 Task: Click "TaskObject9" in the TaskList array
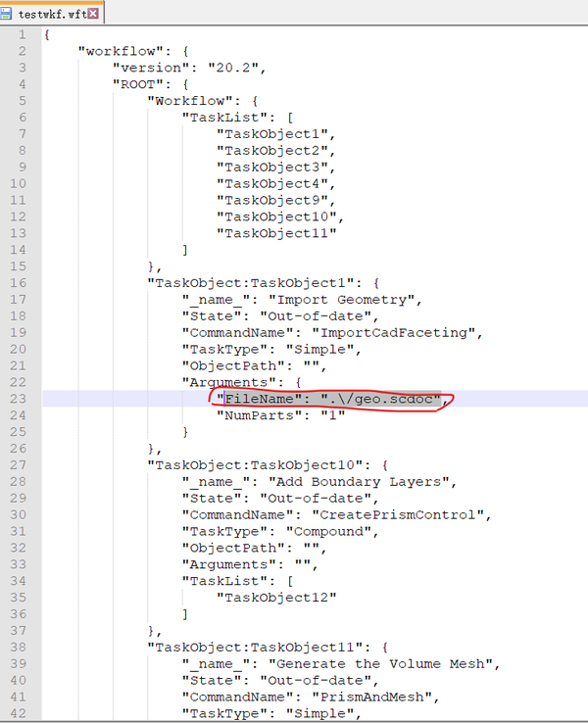coord(272,200)
